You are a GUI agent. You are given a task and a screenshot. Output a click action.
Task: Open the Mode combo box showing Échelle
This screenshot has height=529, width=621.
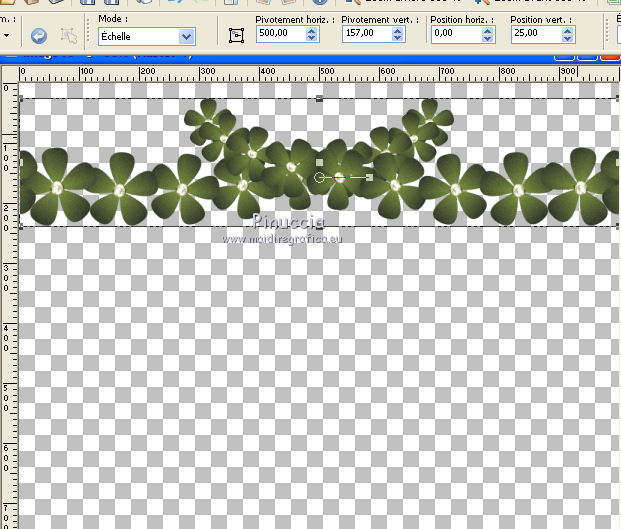(x=147, y=36)
